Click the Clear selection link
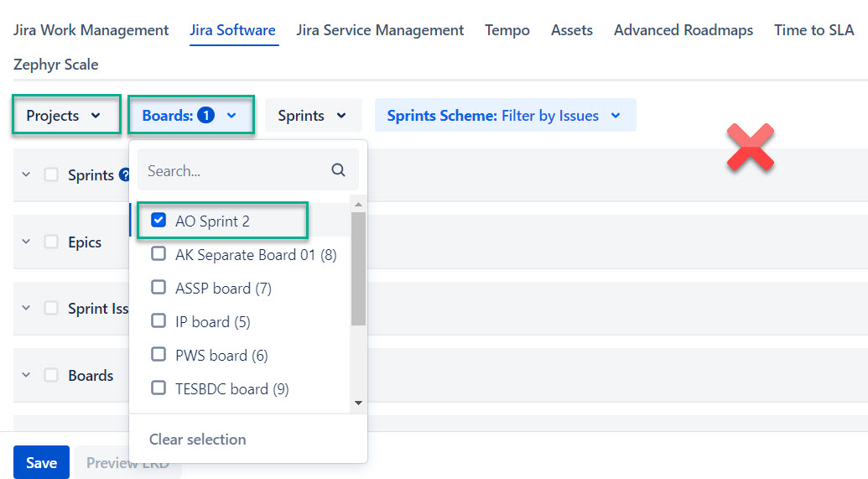The width and height of the screenshot is (868, 479). (198, 440)
